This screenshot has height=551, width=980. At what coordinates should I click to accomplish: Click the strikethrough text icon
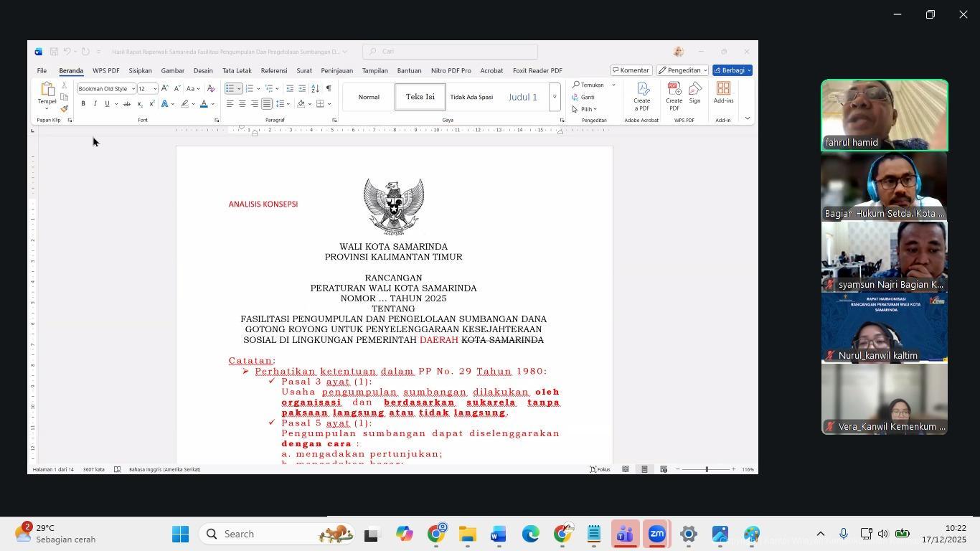pos(127,104)
